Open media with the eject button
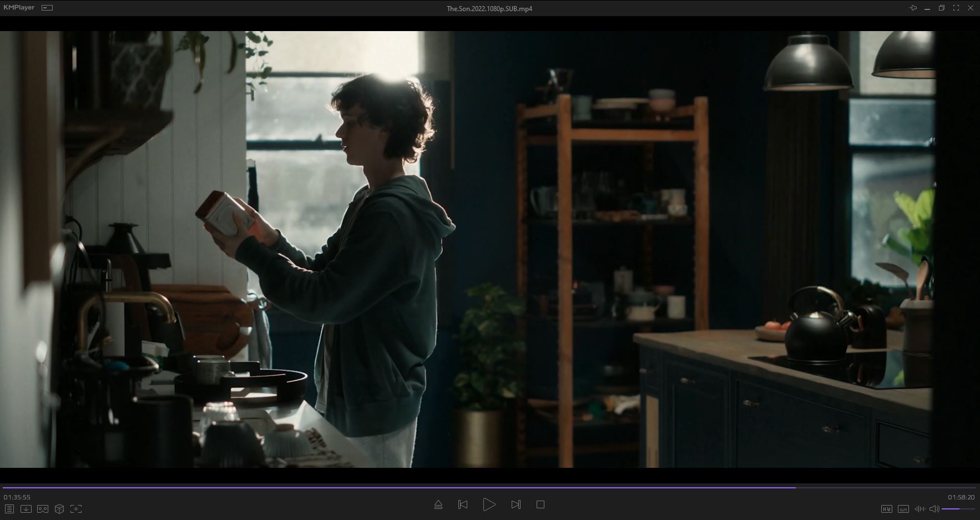The image size is (980, 520). tap(438, 504)
